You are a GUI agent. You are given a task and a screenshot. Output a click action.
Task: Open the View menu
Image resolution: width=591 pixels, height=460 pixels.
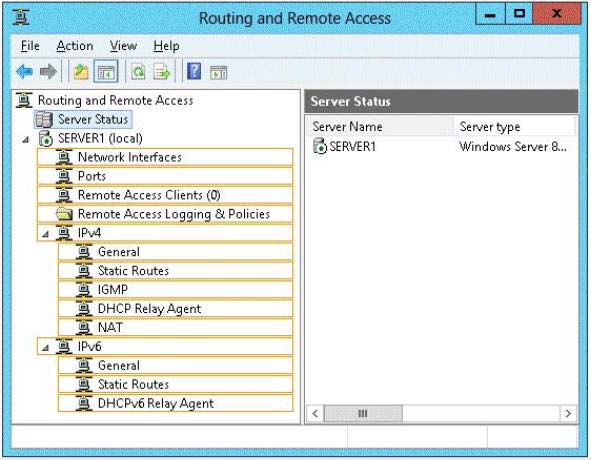[123, 46]
